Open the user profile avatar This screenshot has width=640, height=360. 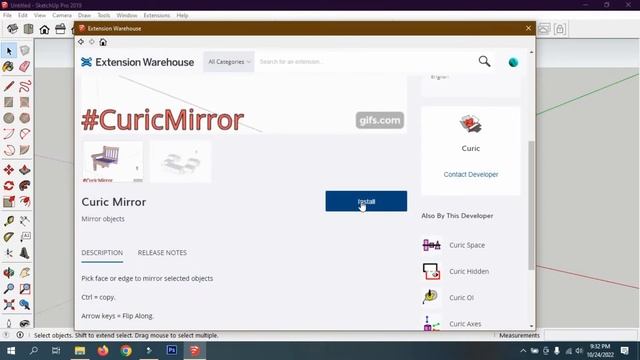click(513, 62)
